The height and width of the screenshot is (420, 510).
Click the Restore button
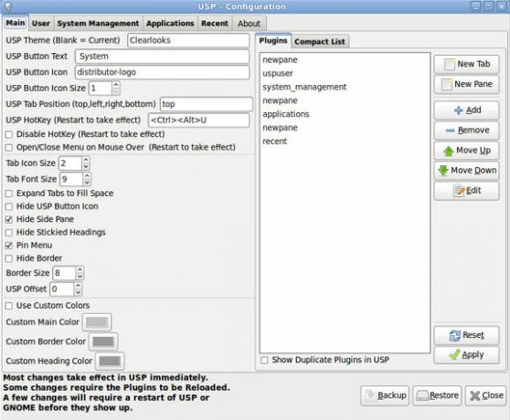(437, 395)
